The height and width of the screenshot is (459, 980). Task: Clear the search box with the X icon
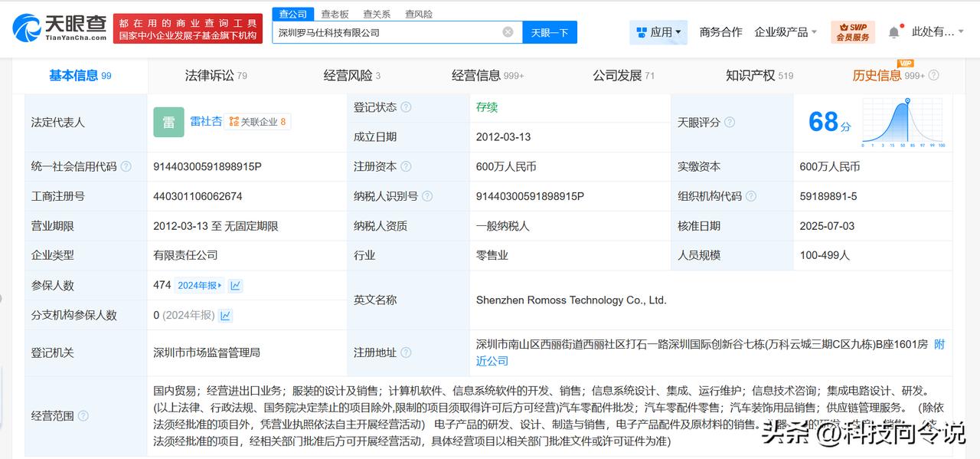pyautogui.click(x=508, y=32)
